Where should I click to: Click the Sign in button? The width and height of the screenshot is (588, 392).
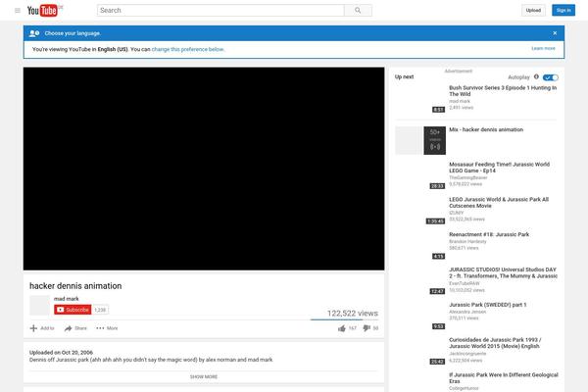(x=563, y=10)
